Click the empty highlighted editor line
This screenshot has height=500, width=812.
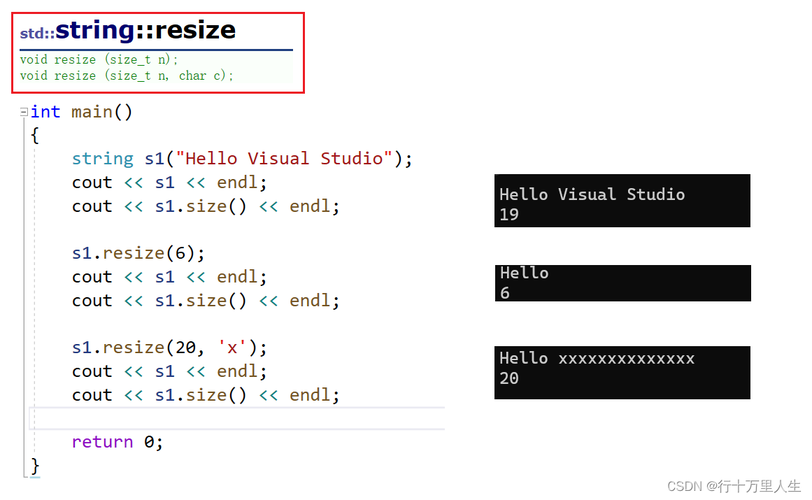pos(238,418)
